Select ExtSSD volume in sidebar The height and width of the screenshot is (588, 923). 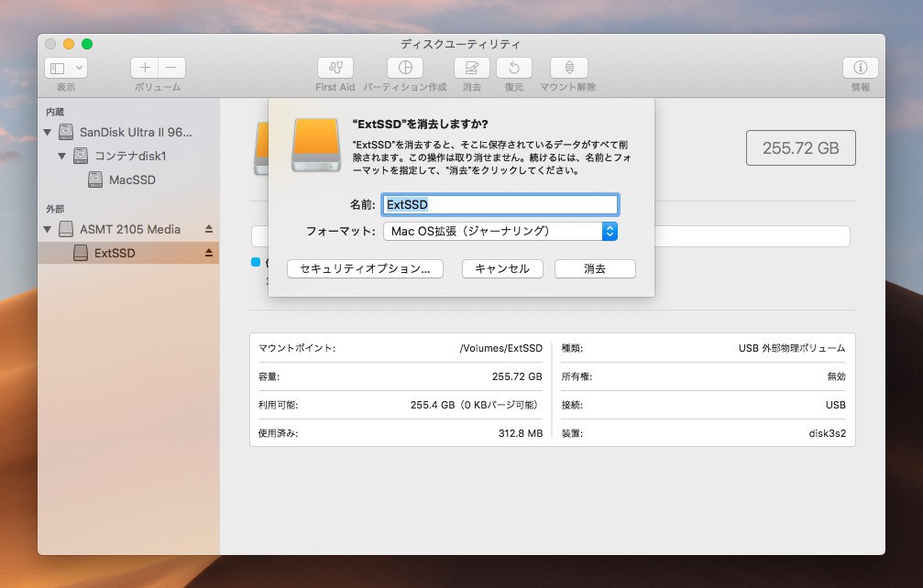pos(114,253)
